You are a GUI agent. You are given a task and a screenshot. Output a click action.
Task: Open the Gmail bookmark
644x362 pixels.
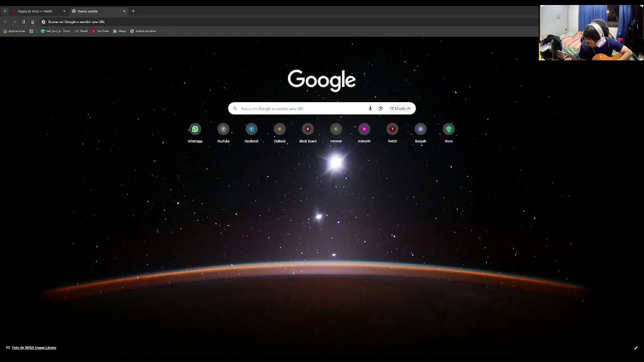tap(81, 31)
